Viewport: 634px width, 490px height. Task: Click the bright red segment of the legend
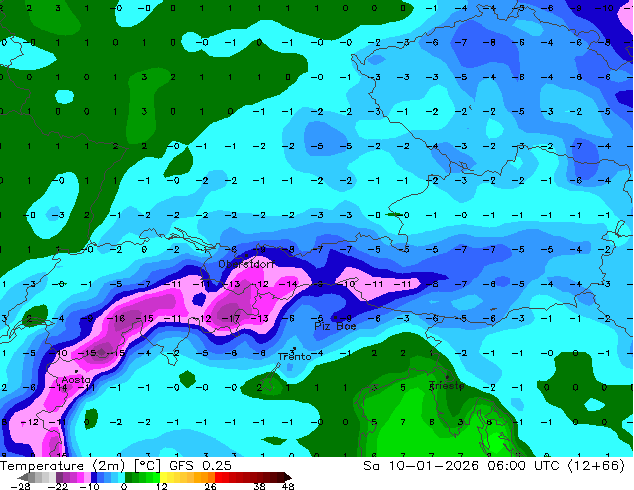coord(218,477)
